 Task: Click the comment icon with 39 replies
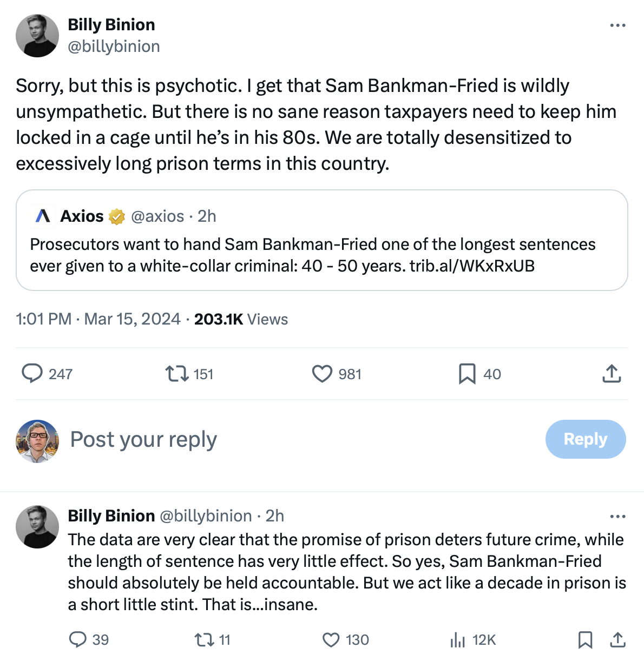78,640
